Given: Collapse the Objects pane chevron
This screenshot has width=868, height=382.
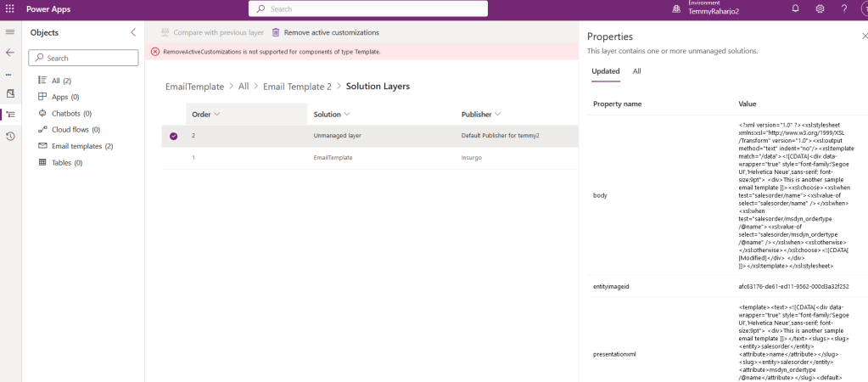Looking at the screenshot, I should click(x=133, y=32).
